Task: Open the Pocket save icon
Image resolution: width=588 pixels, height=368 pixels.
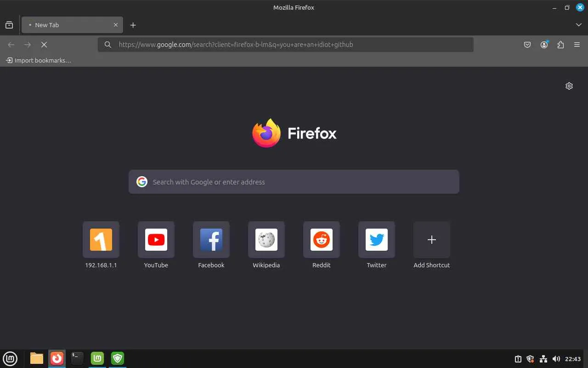Action: point(527,45)
